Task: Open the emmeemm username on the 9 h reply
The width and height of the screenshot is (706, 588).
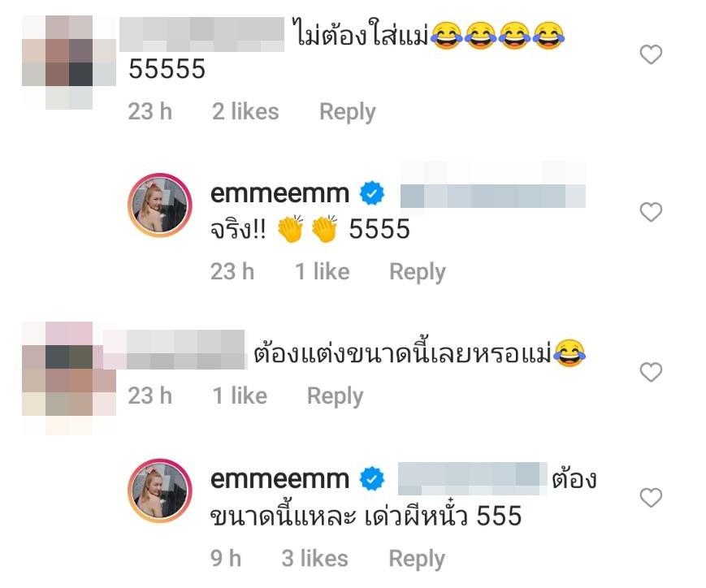Action: click(x=279, y=479)
